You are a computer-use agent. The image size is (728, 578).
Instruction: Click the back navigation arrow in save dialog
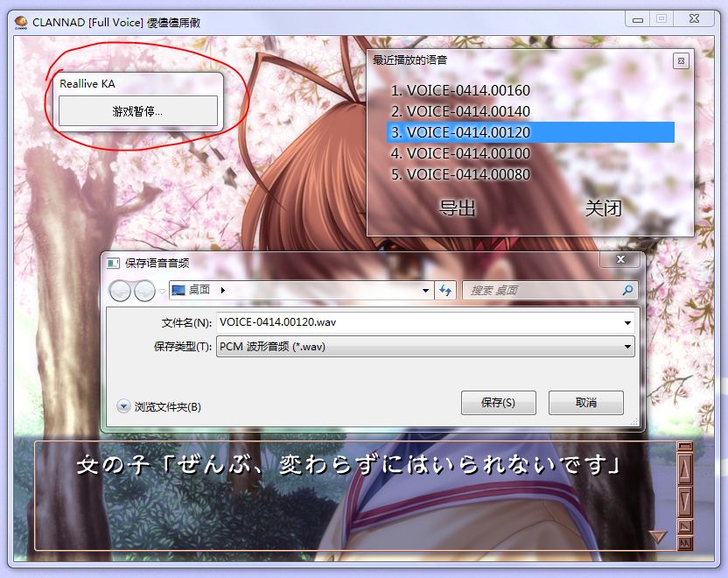120,291
